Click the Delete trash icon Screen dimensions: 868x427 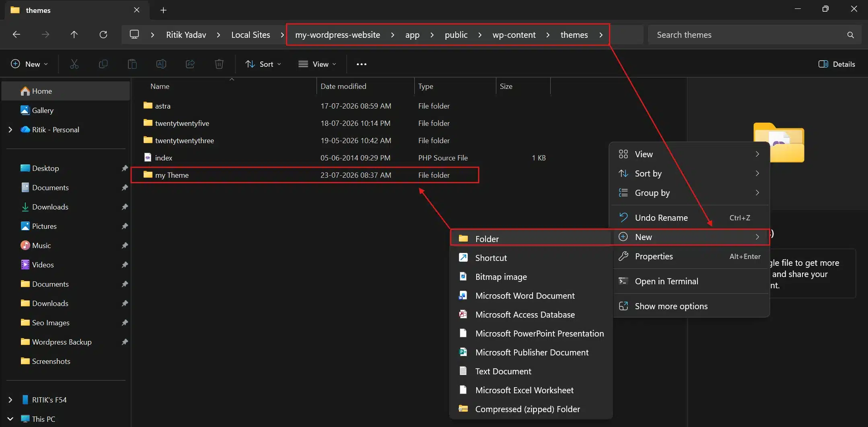(x=219, y=64)
